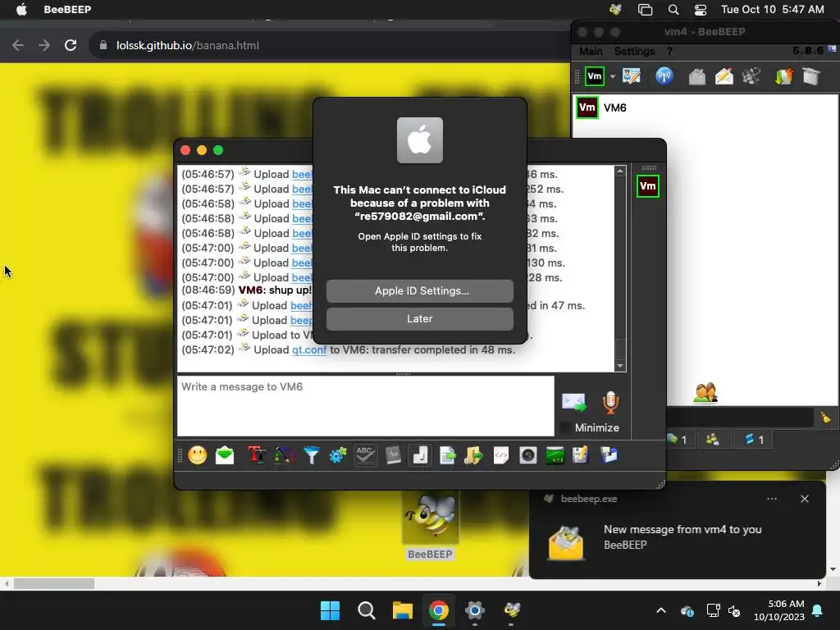This screenshot has width=840, height=630.
Task: Click scroll-down arrow of chat log scrollbar
Action: click(x=620, y=366)
